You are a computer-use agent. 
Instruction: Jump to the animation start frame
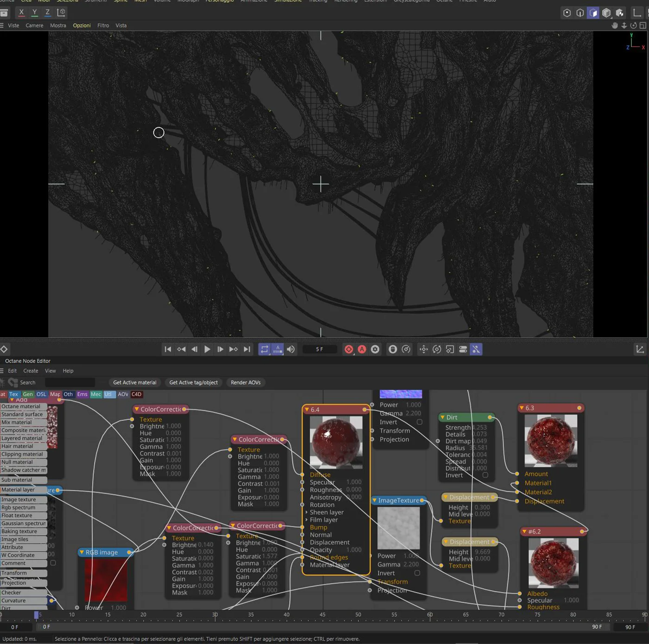168,349
